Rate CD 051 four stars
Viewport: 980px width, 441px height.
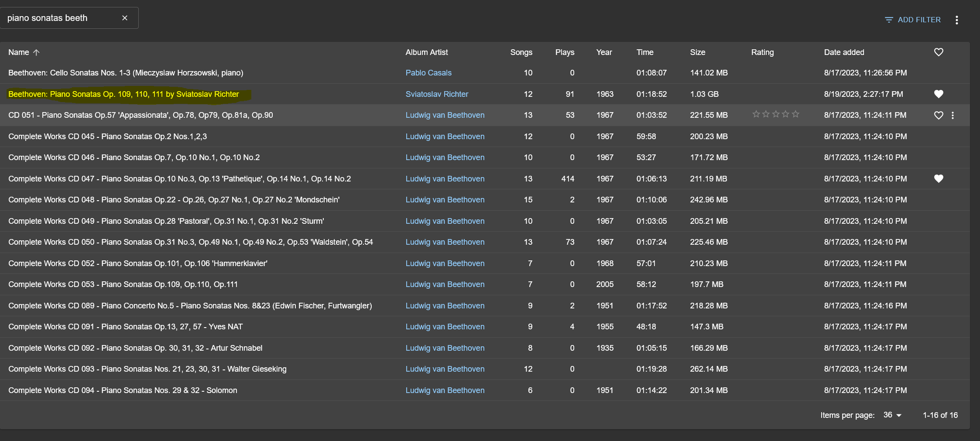[x=785, y=114]
